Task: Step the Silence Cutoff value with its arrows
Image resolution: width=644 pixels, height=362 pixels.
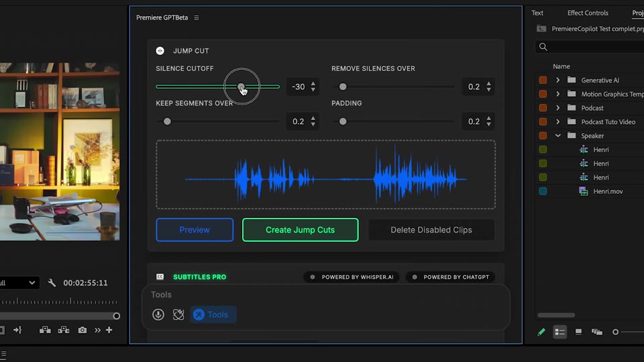Action: coord(313,86)
